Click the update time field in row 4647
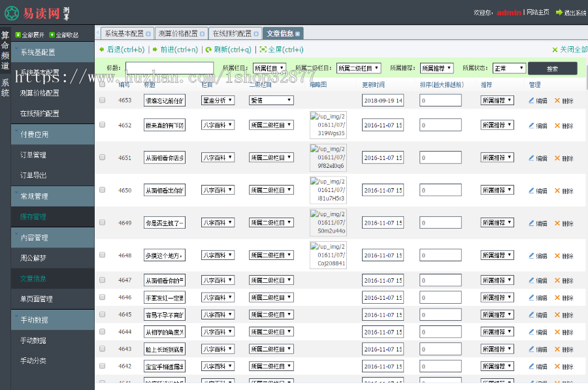The width and height of the screenshot is (588, 390). coord(383,280)
